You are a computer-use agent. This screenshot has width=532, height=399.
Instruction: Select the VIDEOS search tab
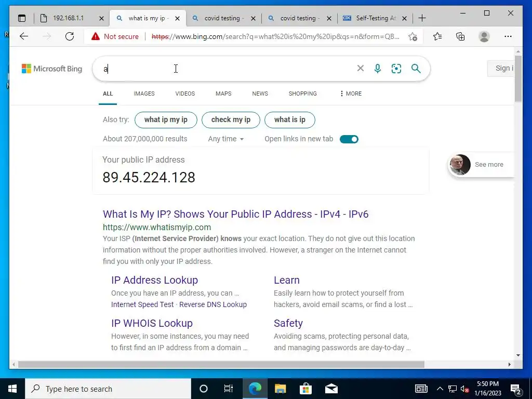[x=185, y=94]
